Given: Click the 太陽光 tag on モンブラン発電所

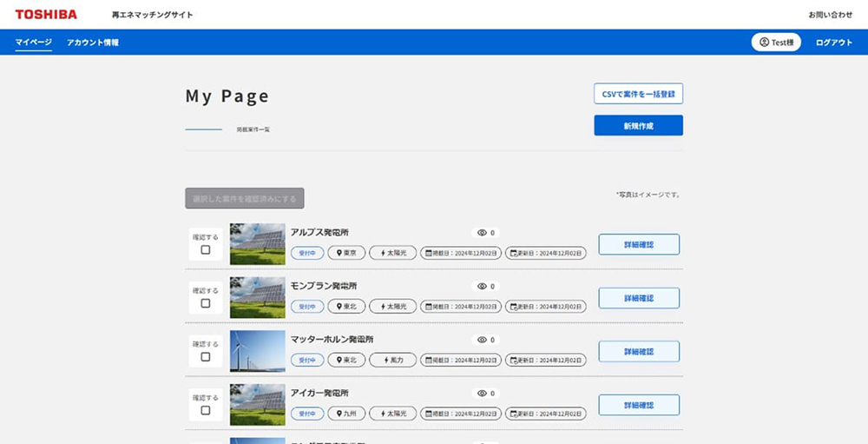Looking at the screenshot, I should (x=392, y=307).
